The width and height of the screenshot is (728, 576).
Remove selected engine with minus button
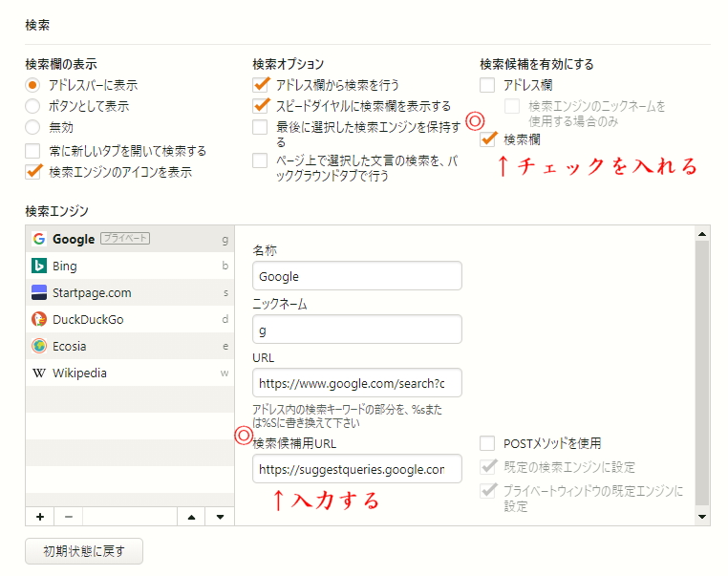69,517
